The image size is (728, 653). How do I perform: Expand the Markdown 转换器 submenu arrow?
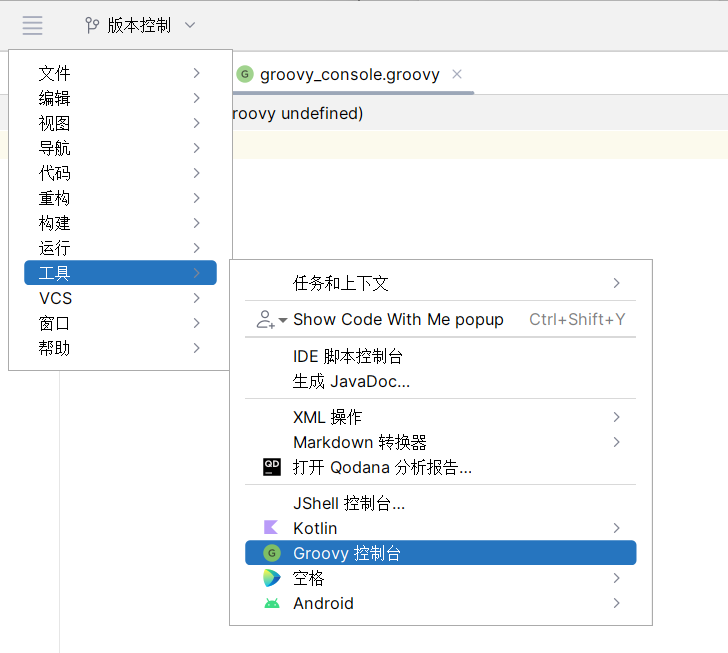616,442
